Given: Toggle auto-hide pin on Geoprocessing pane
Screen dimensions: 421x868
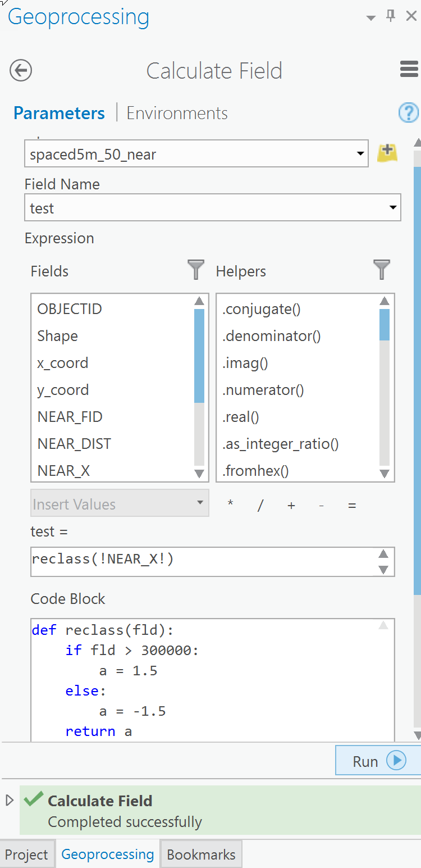Looking at the screenshot, I should [x=390, y=16].
